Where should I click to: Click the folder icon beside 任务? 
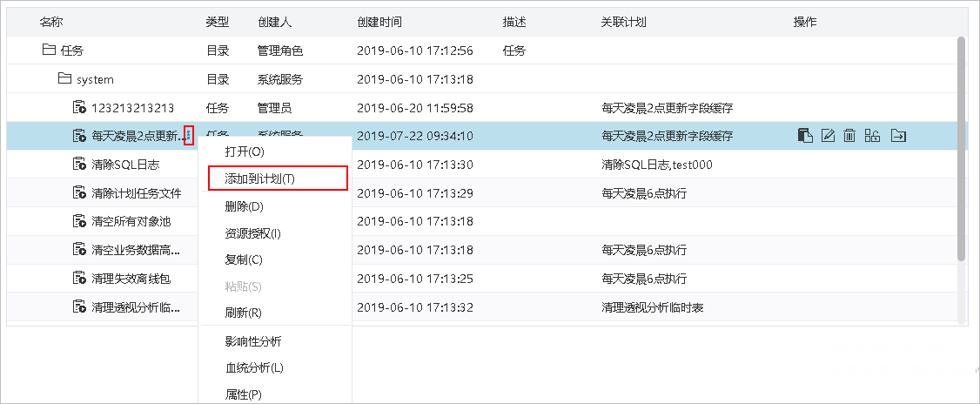(50, 50)
